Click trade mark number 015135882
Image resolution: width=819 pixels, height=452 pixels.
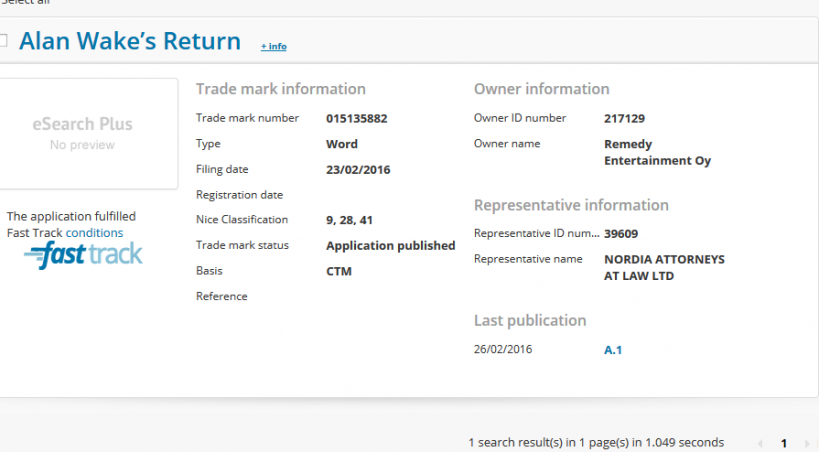click(x=356, y=118)
